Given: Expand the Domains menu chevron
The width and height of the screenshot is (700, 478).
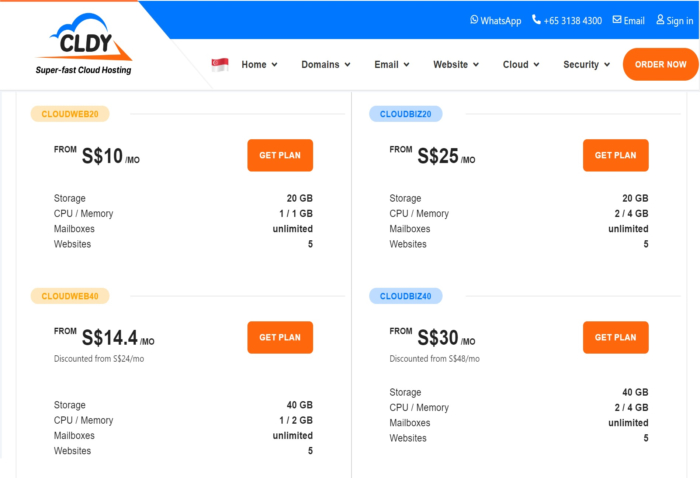Looking at the screenshot, I should (x=347, y=65).
